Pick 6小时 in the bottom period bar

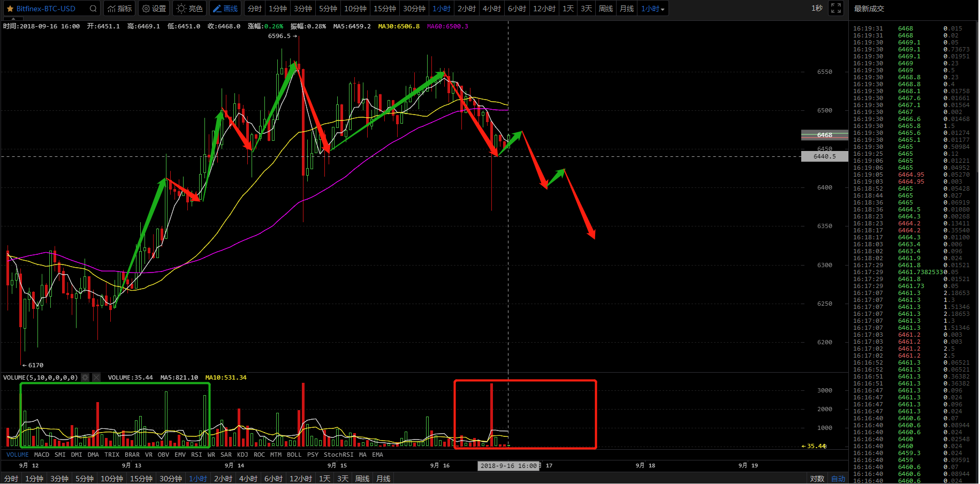coord(274,479)
